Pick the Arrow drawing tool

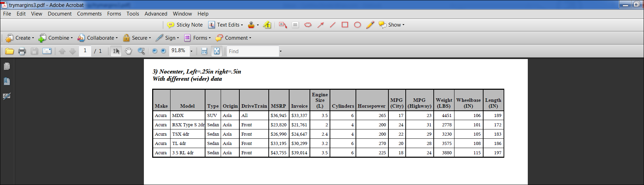[x=321, y=25]
